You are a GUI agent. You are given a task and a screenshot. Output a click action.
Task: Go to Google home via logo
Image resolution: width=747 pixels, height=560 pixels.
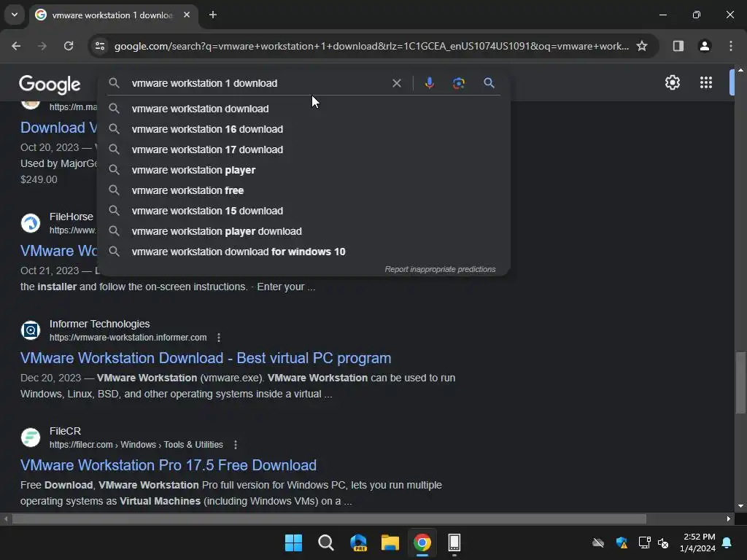[x=50, y=85]
